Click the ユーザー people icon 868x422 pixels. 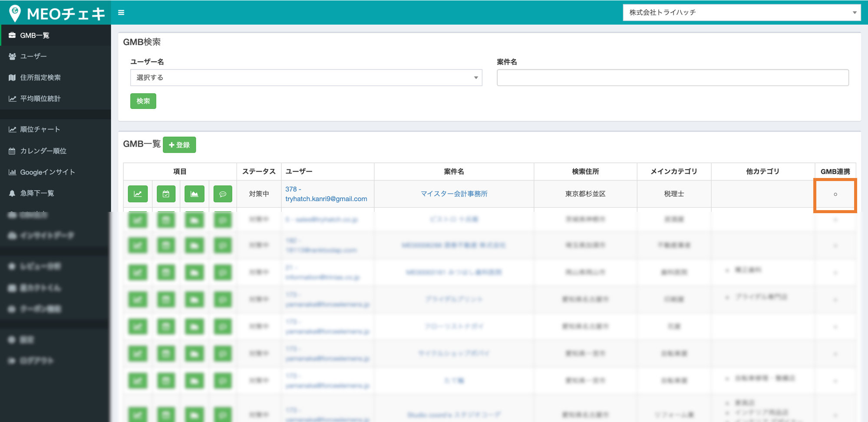tap(12, 56)
